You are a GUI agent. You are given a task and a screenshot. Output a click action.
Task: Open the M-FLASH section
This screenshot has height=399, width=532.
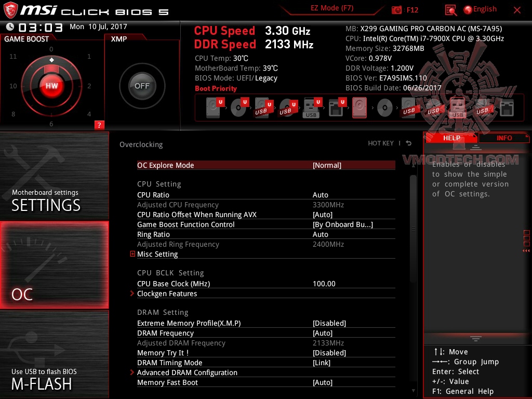[x=54, y=354]
